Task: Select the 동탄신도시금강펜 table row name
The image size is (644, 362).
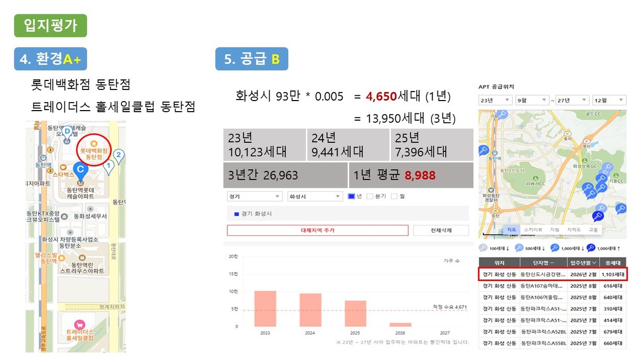Action: coord(543,275)
